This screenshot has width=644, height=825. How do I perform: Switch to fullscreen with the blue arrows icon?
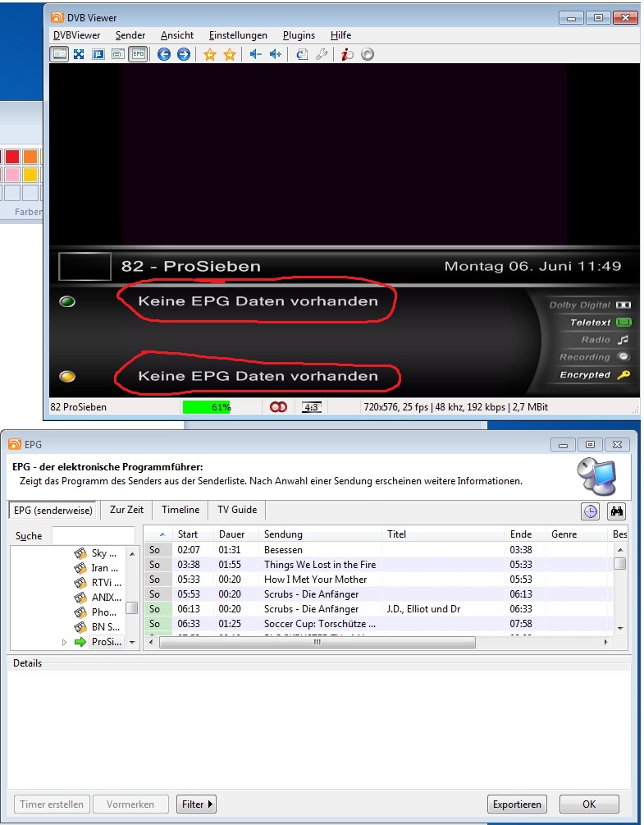click(79, 53)
